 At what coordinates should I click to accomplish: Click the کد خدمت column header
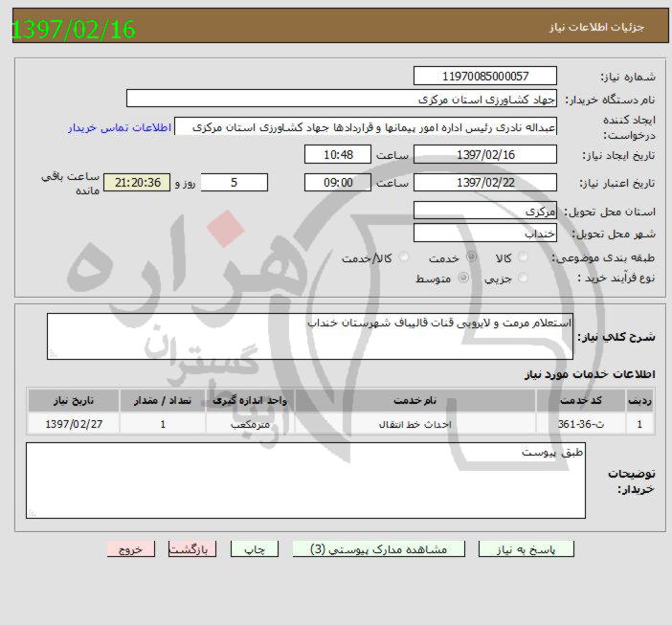coord(581,400)
